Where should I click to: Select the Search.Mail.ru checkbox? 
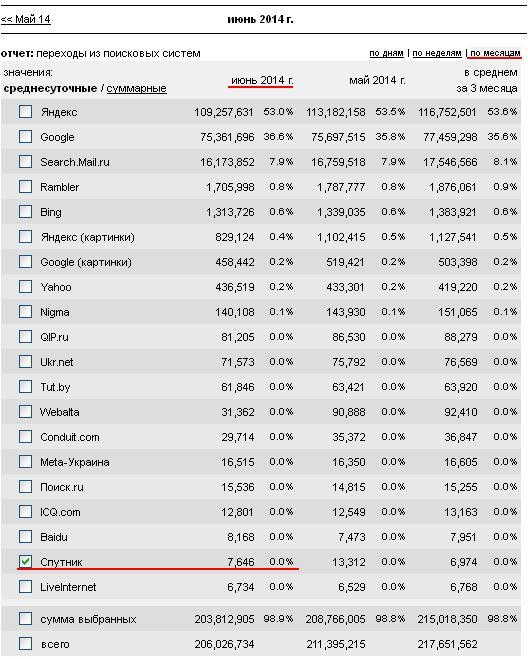25,162
